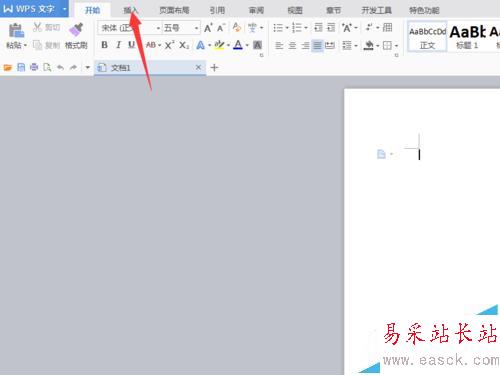Viewport: 500px width, 375px height.
Task: Click the grow font size icon
Action: [x=208, y=28]
